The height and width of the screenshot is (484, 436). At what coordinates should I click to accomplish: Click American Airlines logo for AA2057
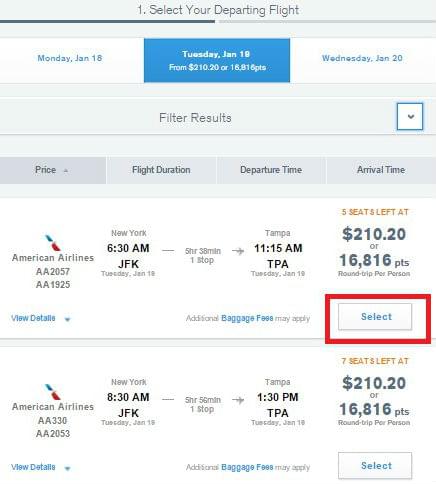point(53,243)
